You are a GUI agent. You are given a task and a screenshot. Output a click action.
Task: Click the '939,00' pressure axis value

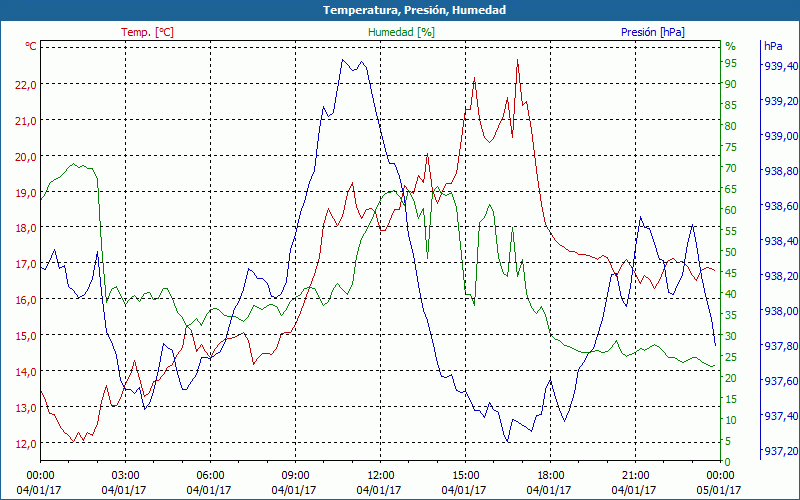(781, 136)
